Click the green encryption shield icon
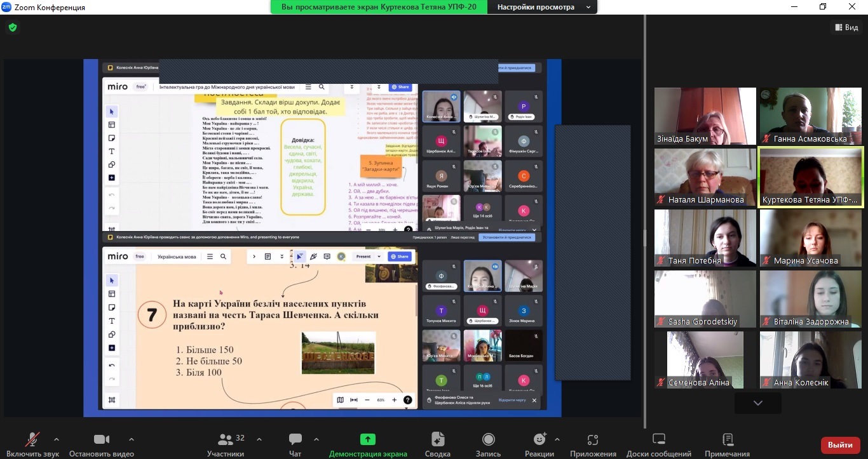 tap(12, 27)
